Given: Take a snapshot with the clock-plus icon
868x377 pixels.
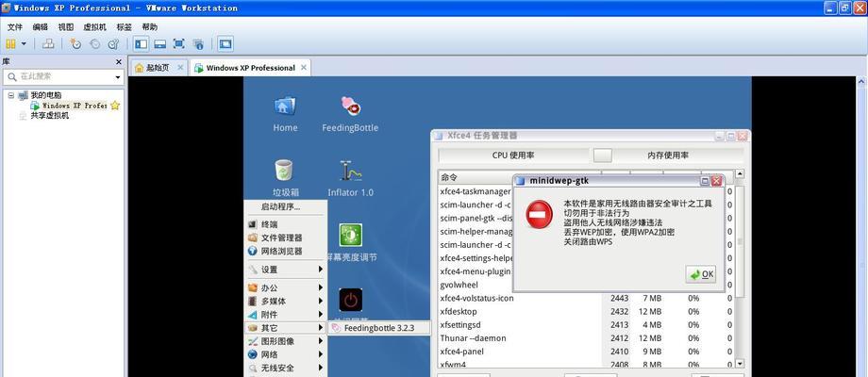Looking at the screenshot, I should [x=75, y=43].
